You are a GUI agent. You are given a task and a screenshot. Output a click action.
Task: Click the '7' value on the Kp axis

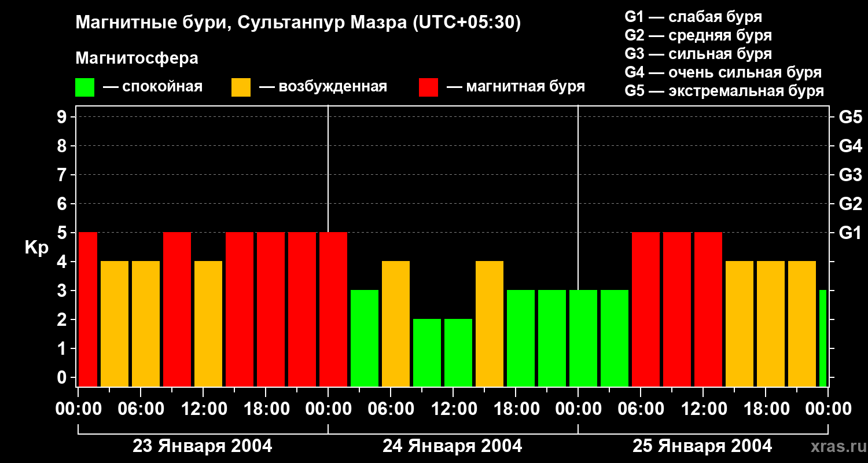point(63,175)
